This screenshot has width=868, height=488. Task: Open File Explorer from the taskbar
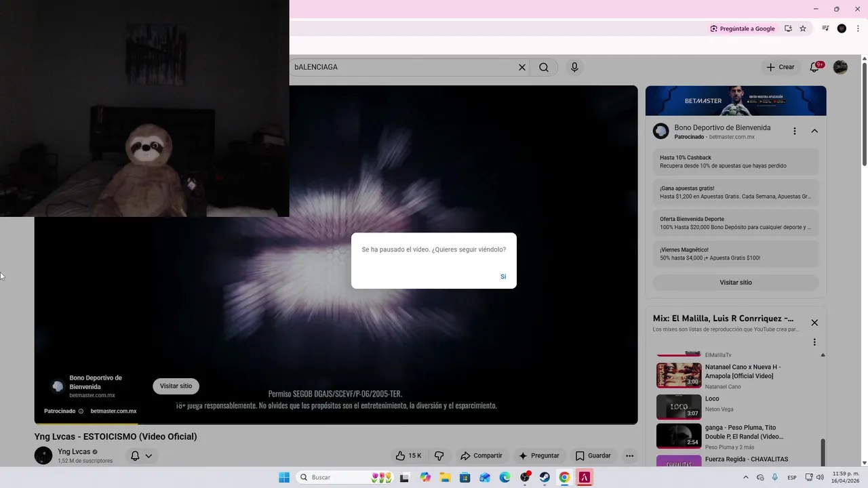tap(445, 477)
